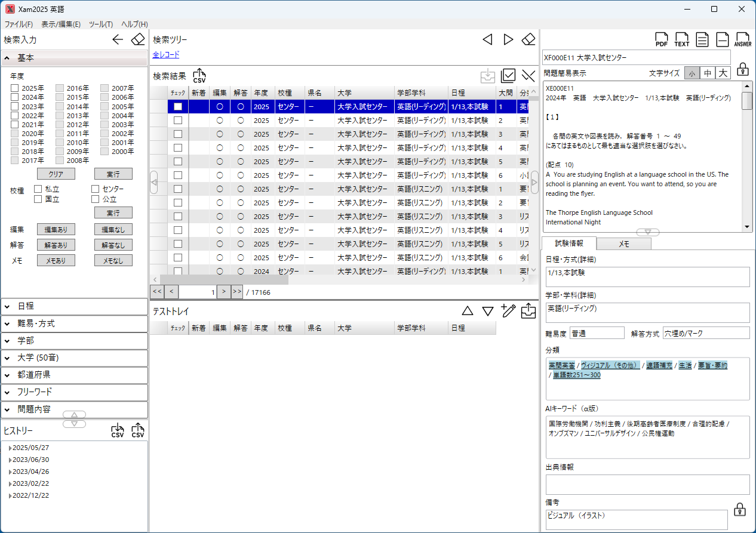
Task: Click the Xam2025 app icon in title bar
Action: click(x=10, y=9)
